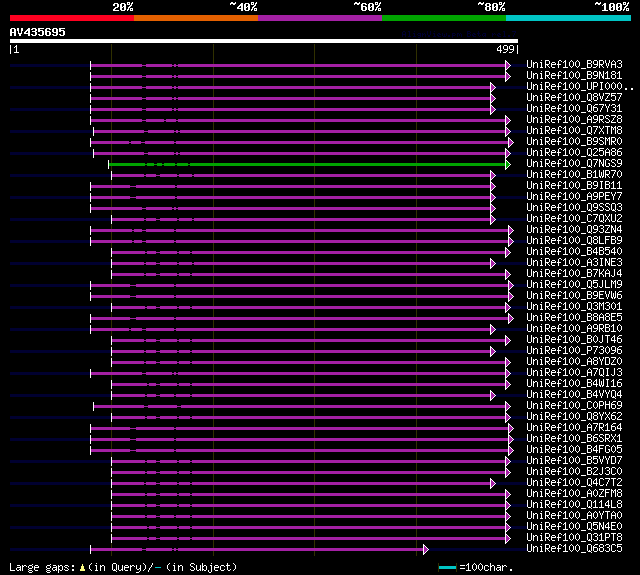Open UniRef100_Q93ZN4 entry
This screenshot has height=575, width=640.
click(574, 230)
